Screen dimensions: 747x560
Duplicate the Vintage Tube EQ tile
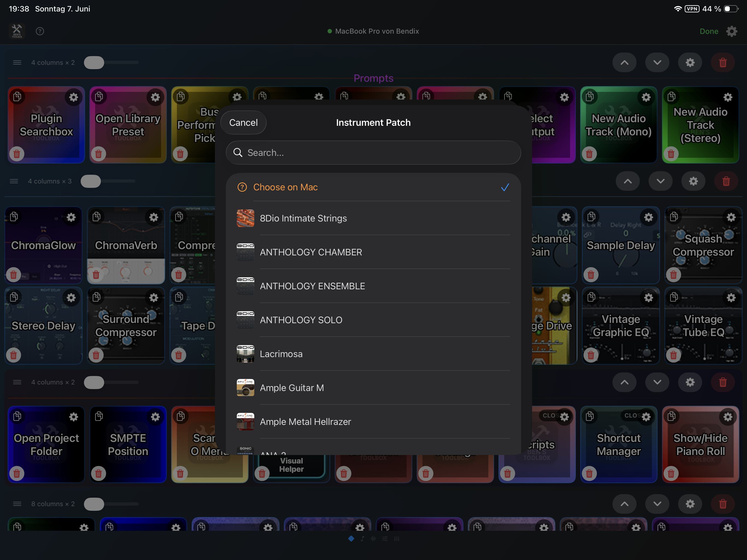674,297
